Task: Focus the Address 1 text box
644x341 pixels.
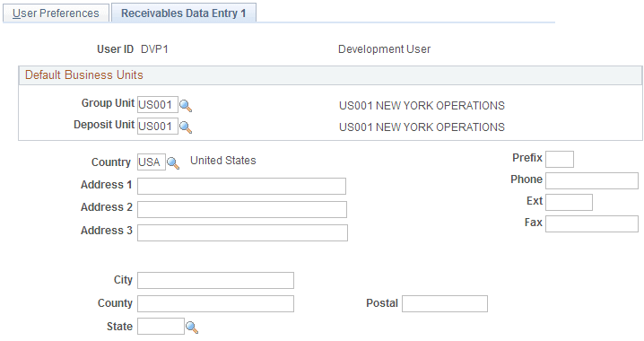Action: coord(241,186)
